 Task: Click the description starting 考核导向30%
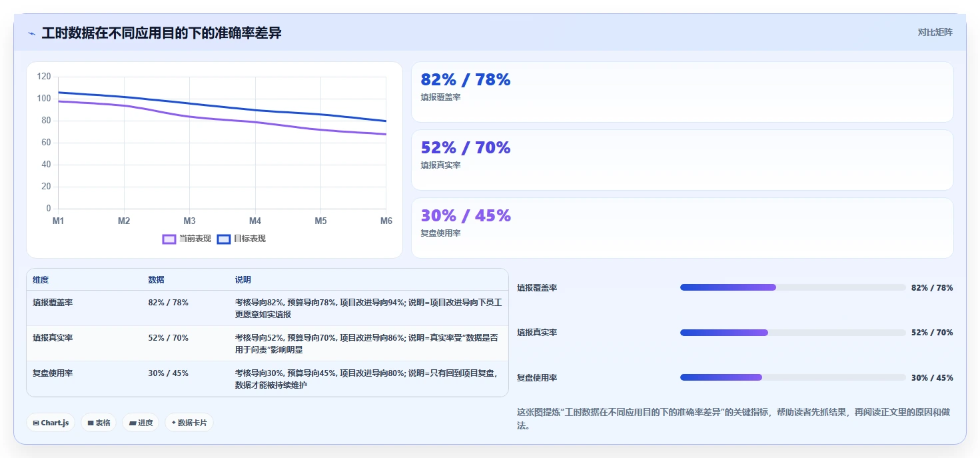pos(366,379)
